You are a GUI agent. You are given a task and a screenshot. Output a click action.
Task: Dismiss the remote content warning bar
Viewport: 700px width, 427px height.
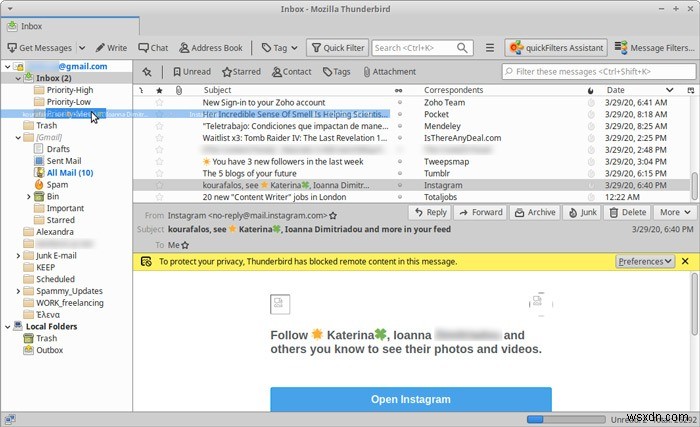[x=685, y=261]
